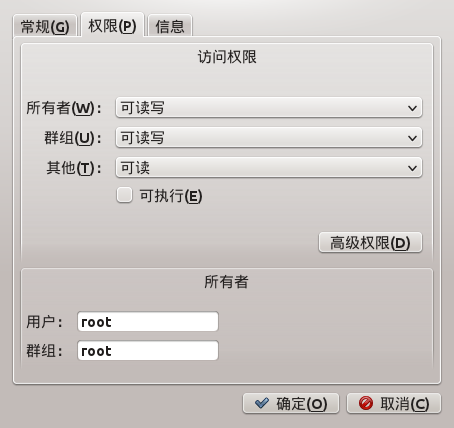Click the 可执行(E) checkbox label text
The height and width of the screenshot is (428, 454).
point(171,196)
